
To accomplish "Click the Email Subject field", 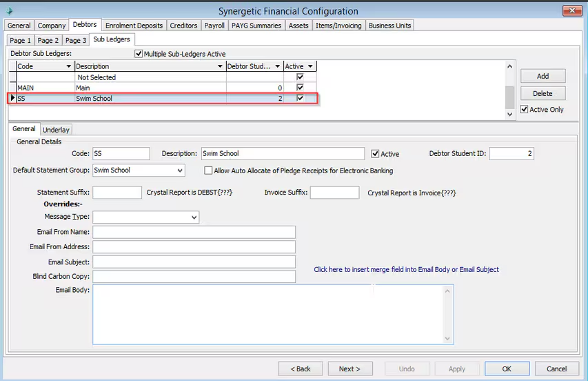I will 194,262.
